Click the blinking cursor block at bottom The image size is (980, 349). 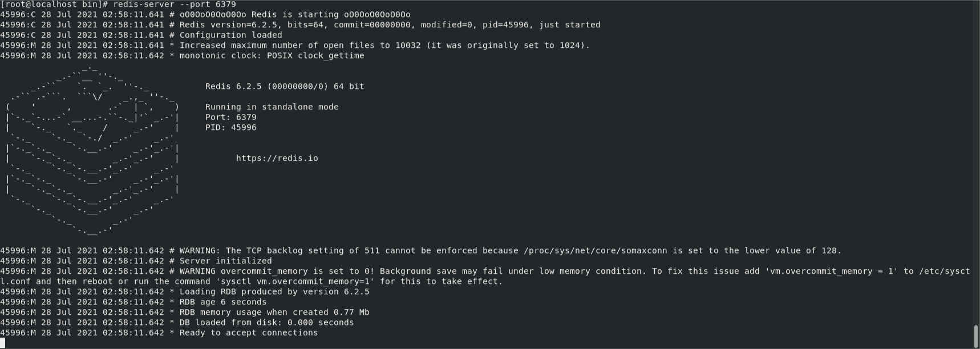[3, 343]
